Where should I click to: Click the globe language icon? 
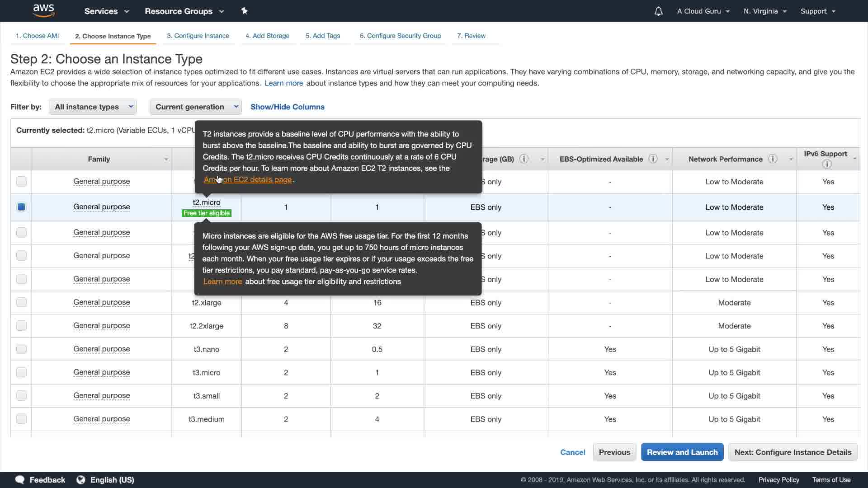click(x=81, y=480)
